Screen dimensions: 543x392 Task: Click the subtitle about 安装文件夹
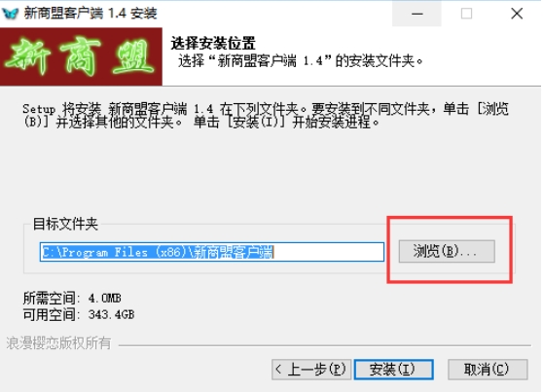click(301, 61)
